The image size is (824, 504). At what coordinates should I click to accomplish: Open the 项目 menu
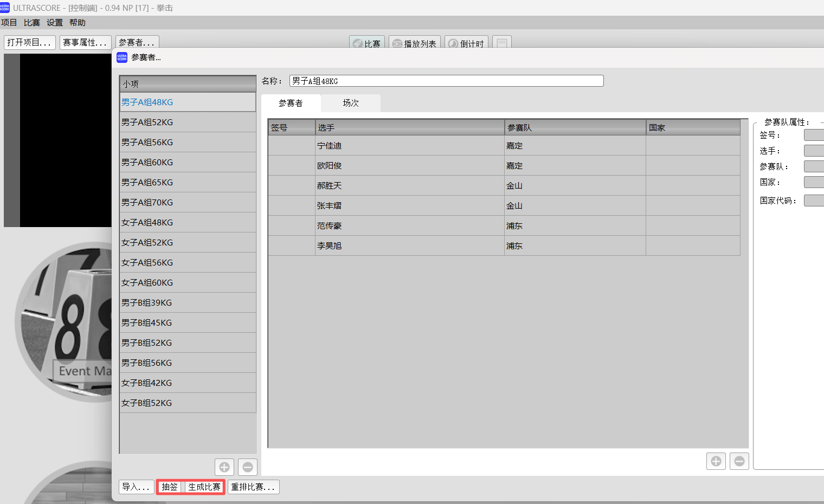(9, 22)
